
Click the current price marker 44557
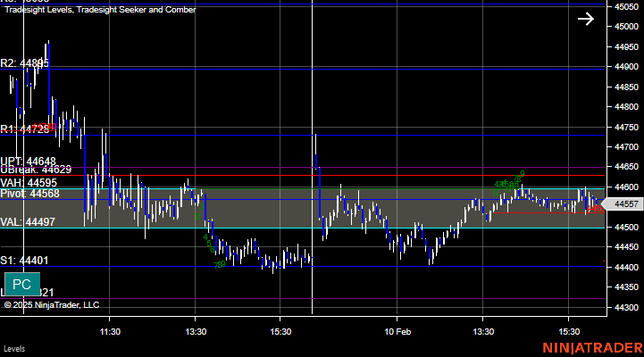click(x=623, y=204)
